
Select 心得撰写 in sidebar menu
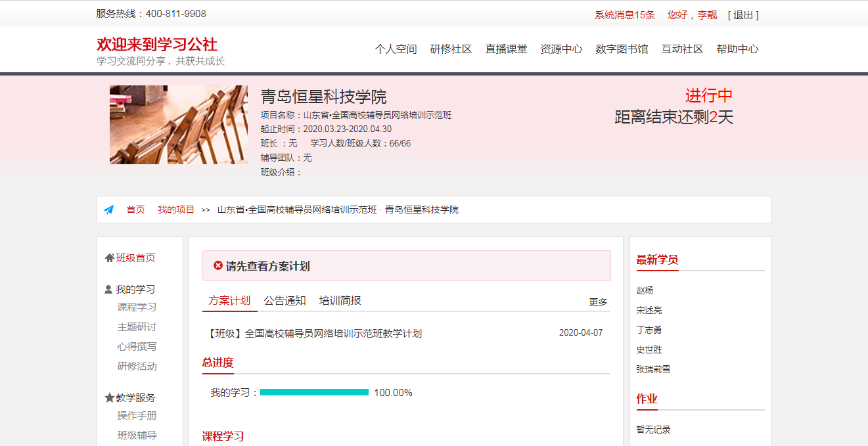click(137, 346)
